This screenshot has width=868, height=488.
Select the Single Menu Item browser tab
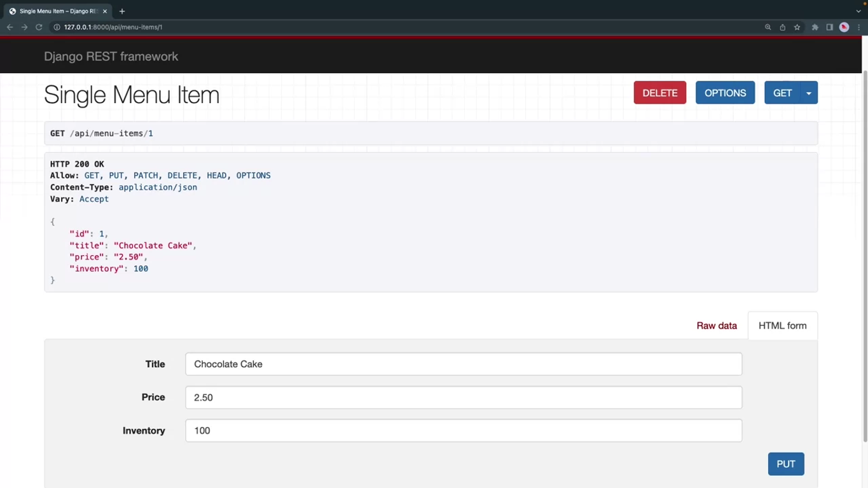click(x=59, y=11)
